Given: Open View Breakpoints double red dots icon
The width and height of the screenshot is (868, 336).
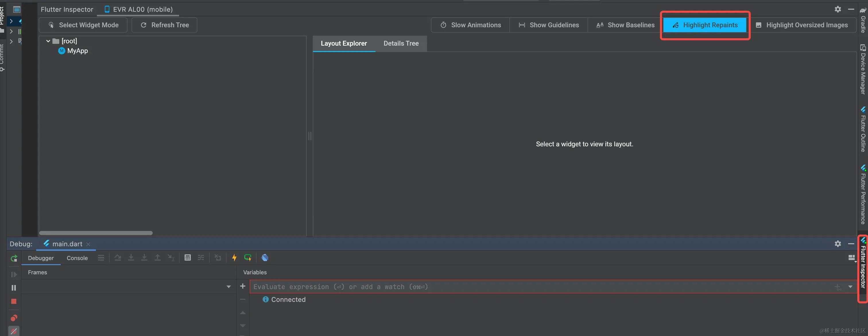Looking at the screenshot, I should tap(14, 318).
